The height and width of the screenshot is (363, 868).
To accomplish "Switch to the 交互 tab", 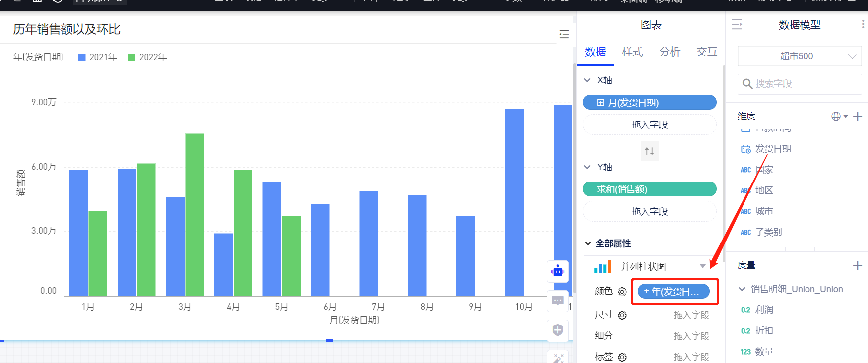I will pyautogui.click(x=707, y=52).
